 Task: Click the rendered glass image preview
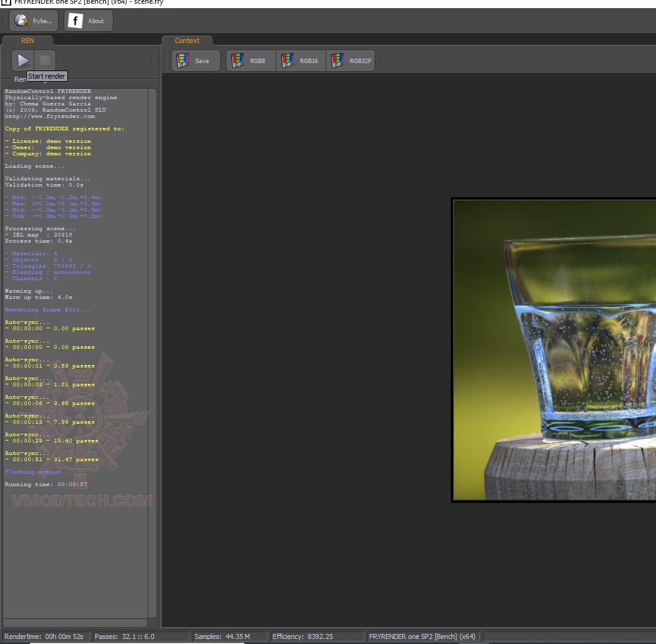coord(555,350)
